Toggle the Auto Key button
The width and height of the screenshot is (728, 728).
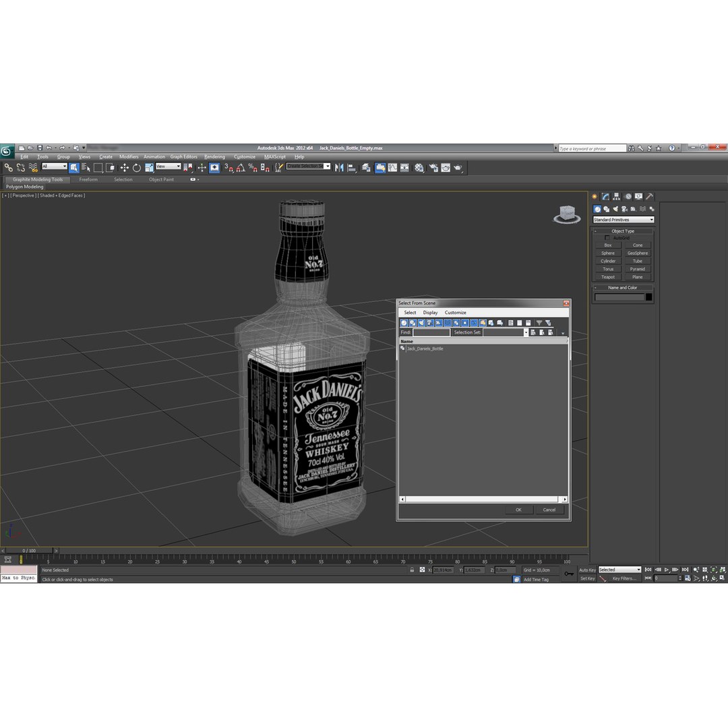[587, 570]
